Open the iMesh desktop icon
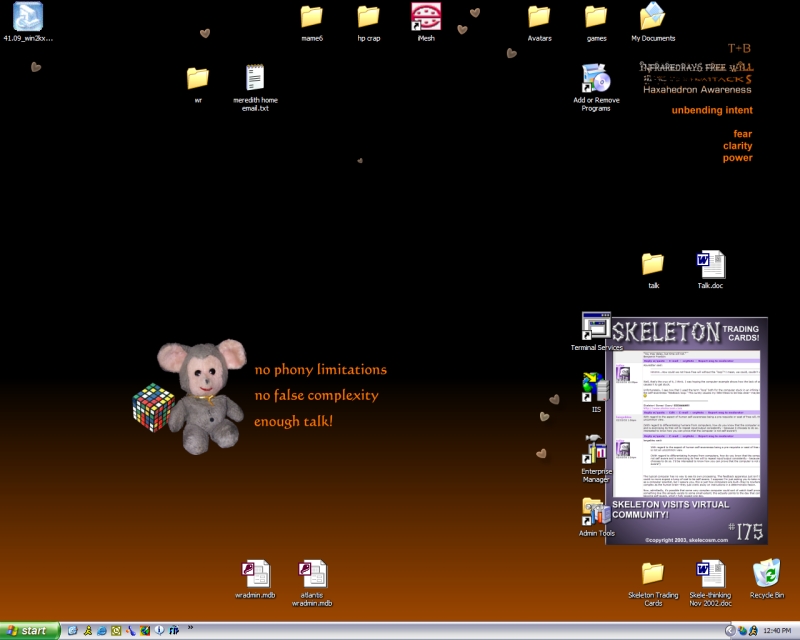 (426, 17)
